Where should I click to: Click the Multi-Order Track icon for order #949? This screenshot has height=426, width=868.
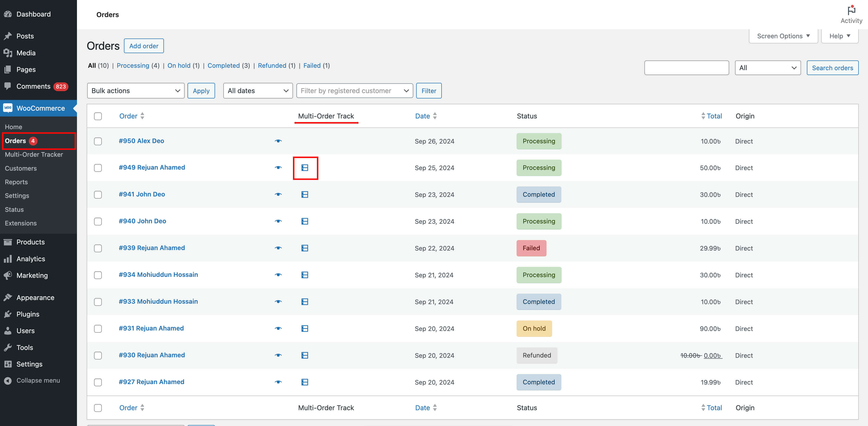305,168
